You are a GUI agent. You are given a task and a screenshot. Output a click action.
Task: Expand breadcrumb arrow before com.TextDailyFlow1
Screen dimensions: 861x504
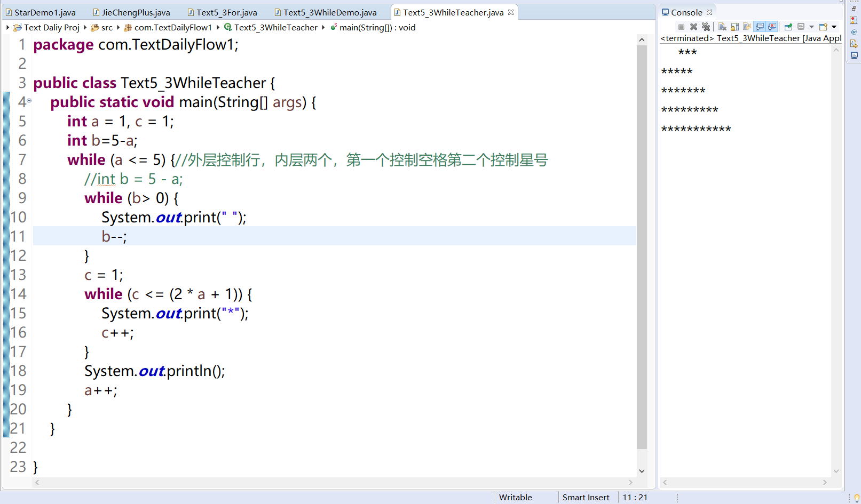pyautogui.click(x=118, y=27)
